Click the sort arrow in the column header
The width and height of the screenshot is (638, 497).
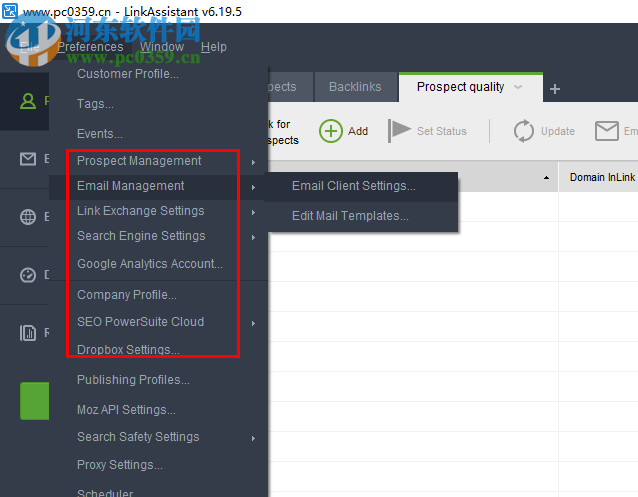[x=546, y=177]
